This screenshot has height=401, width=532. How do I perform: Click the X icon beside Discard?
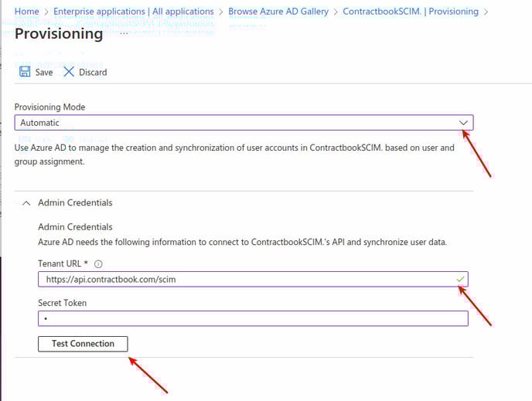pos(69,72)
